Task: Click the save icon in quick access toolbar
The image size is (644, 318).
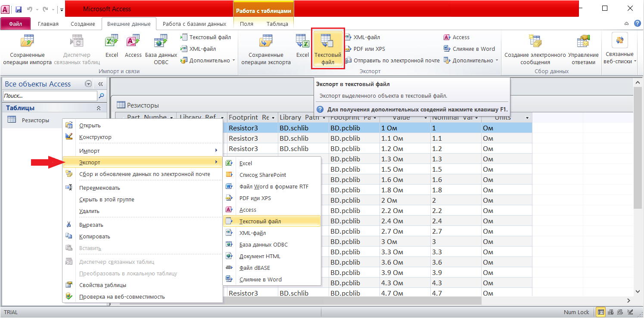Action: pos(19,9)
